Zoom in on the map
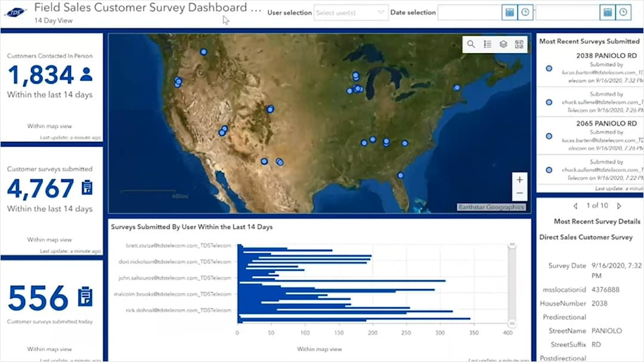644x362 pixels. [519, 179]
